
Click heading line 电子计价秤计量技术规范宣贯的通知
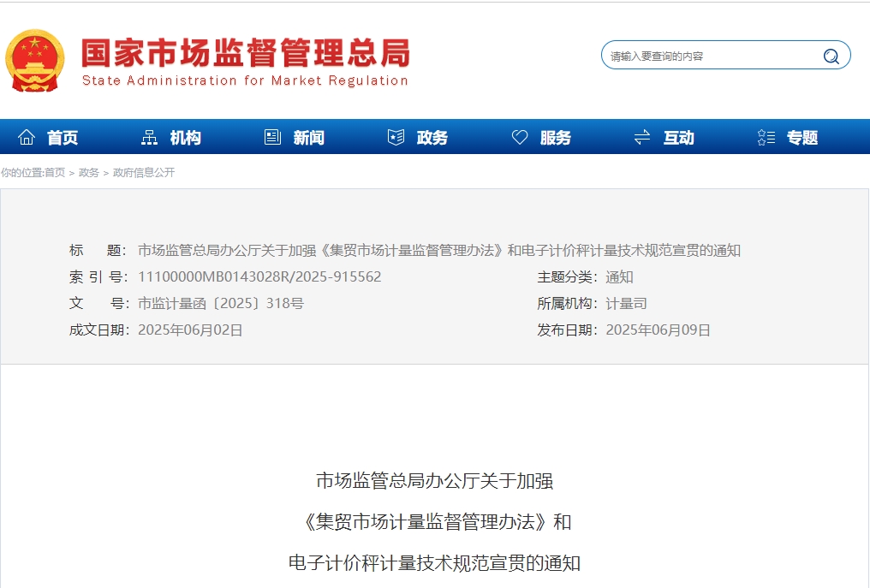point(434,563)
